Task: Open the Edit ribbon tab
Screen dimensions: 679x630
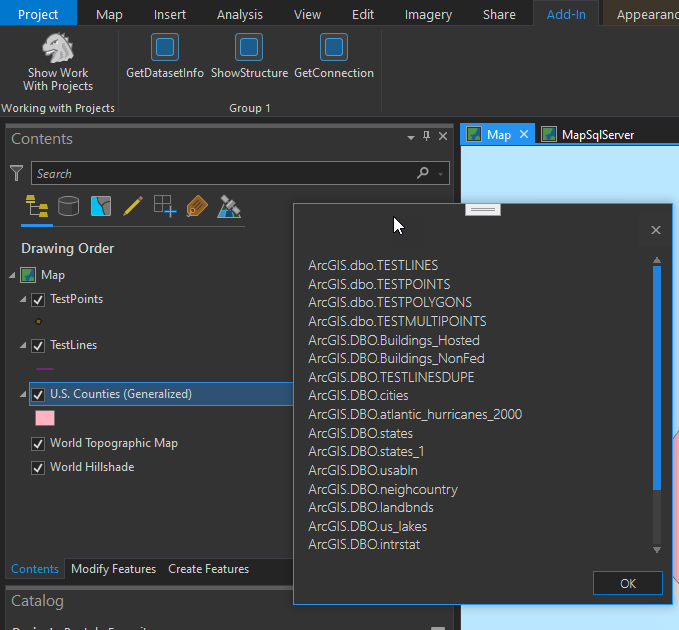Action: [362, 14]
